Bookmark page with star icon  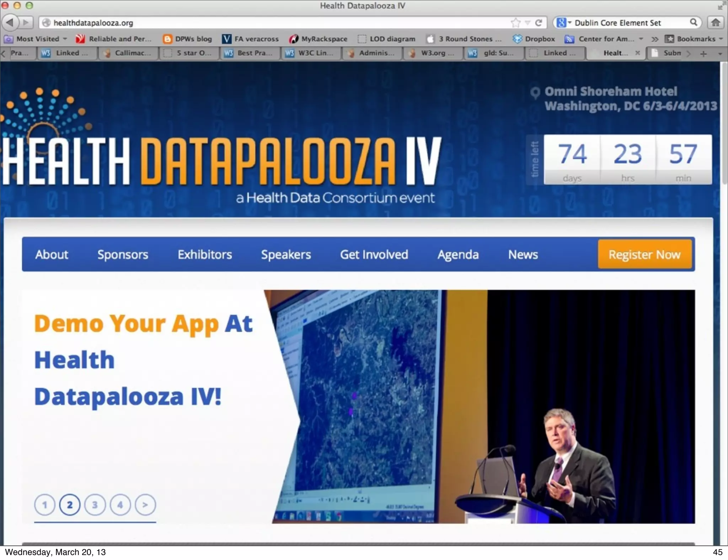point(515,23)
